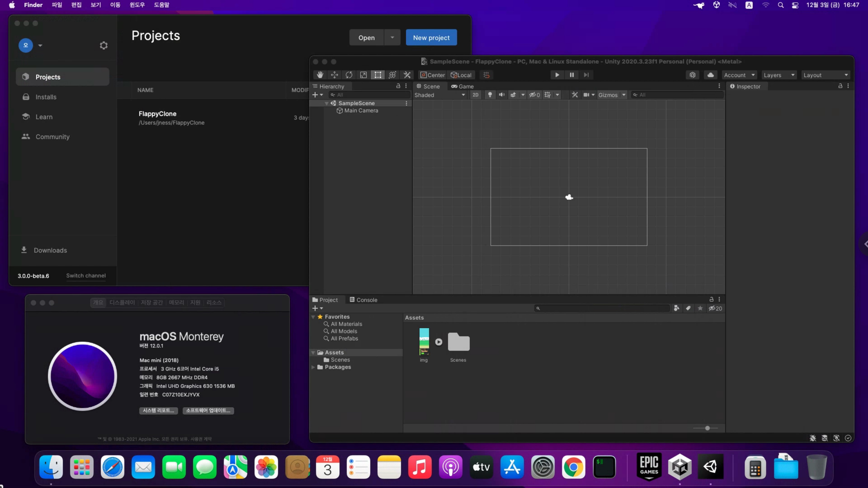The width and height of the screenshot is (868, 488).
Task: Search by Label icon in Project panel
Action: [x=688, y=308]
